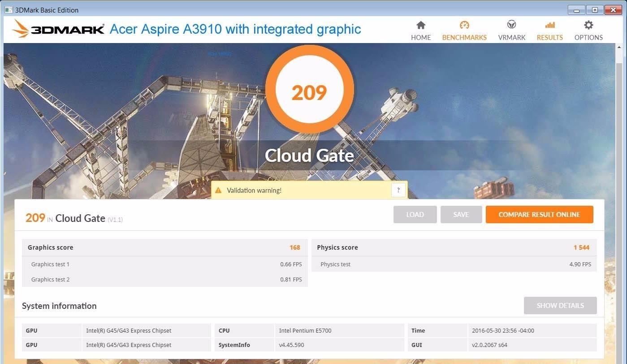Click the Validation warning! message
Screen dimensions: 627x364
pyautogui.click(x=254, y=191)
